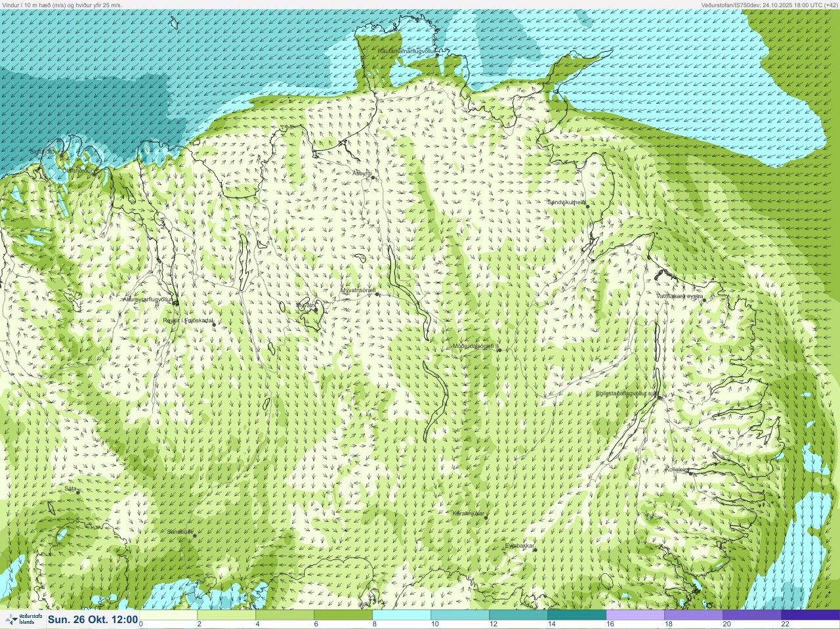Viewport: 840px width, 629px height.
Task: Click the Sun. 26 Okt. 12:00 timestamp
Action: (93, 619)
